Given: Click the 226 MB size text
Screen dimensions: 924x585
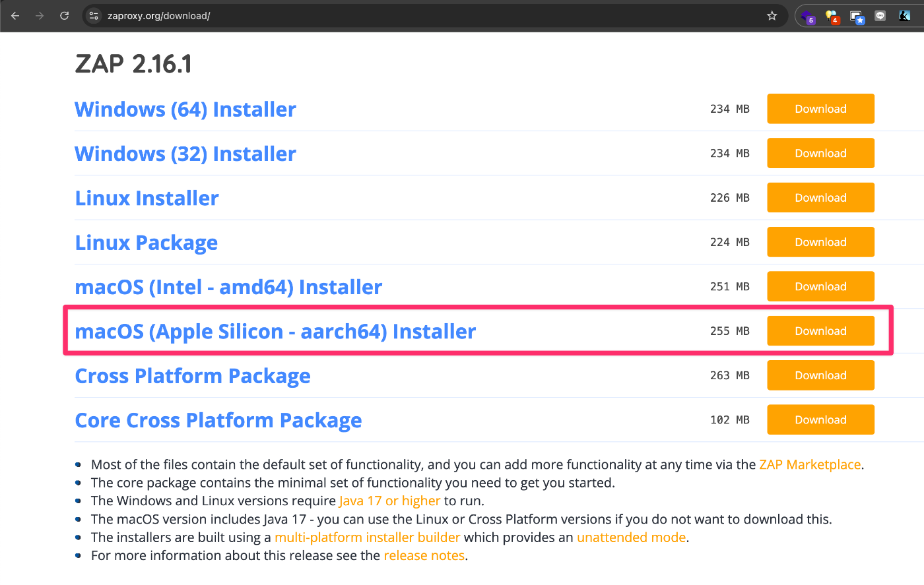Looking at the screenshot, I should 729,198.
